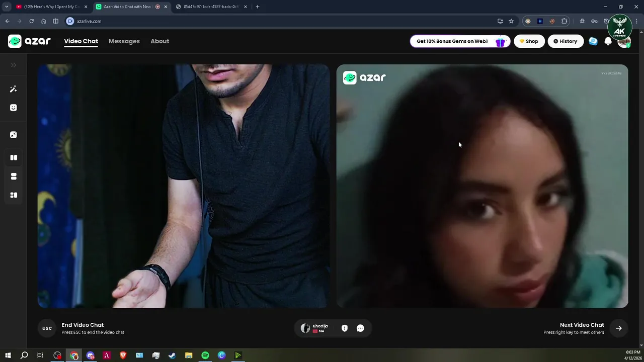Select the side-by-side video layout

14,157
